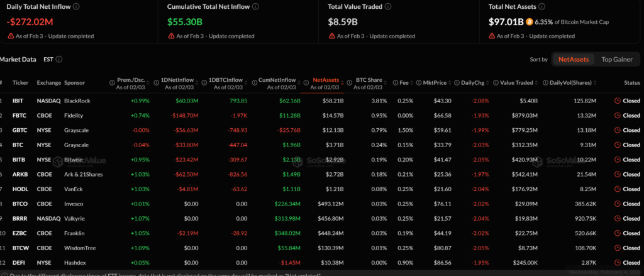This screenshot has height=276, width=644.
Task: Select NetAssets sort option
Action: (x=574, y=59)
